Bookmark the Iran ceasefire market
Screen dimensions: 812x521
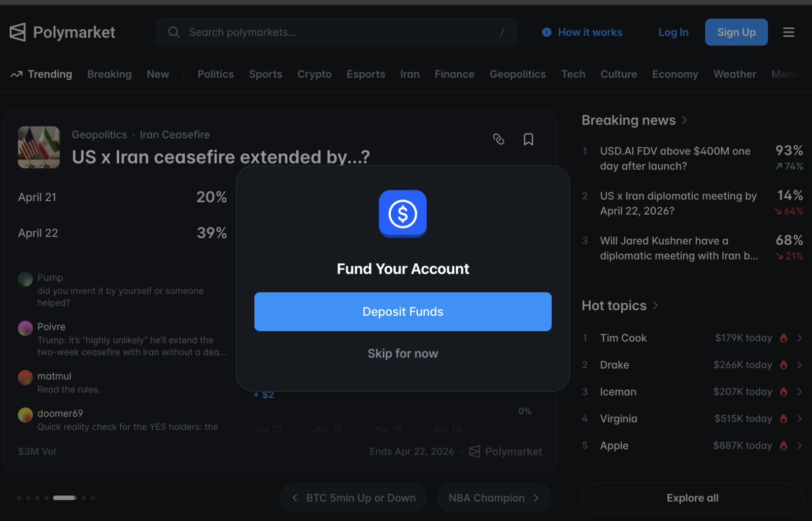pyautogui.click(x=528, y=139)
